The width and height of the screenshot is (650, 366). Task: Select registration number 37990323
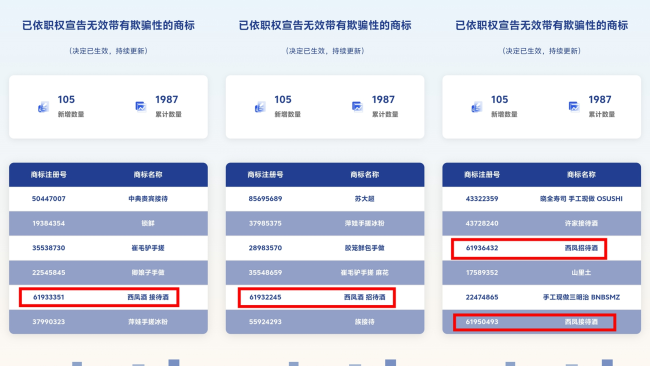(49, 322)
